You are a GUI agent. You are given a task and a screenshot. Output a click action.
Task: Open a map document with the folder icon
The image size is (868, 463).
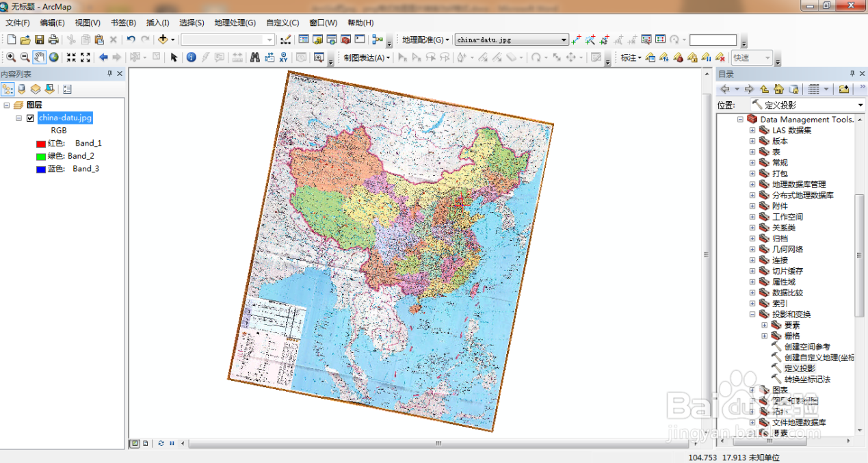(x=25, y=40)
